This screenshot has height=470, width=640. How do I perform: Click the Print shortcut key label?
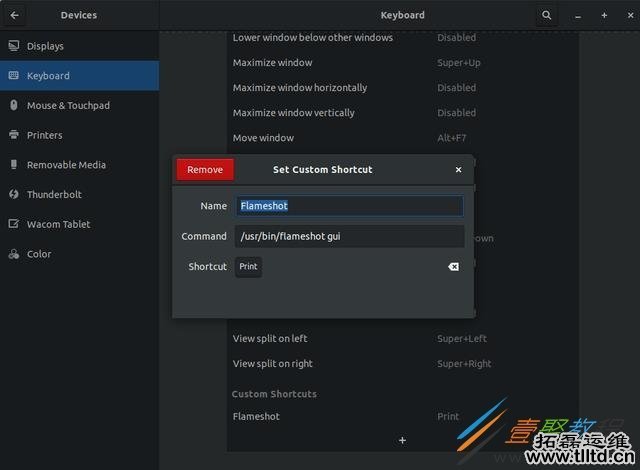point(248,267)
